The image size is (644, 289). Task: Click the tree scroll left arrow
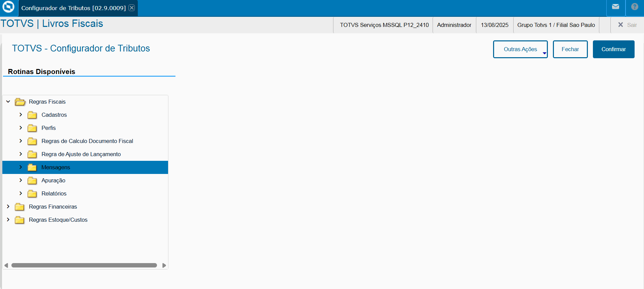(6, 265)
